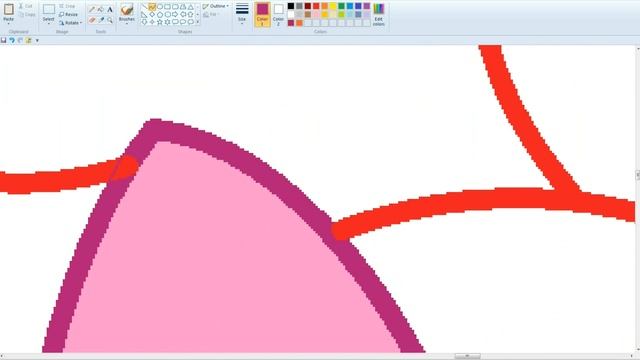Image resolution: width=640 pixels, height=360 pixels.
Task: Click the Undo arrow icon
Action: click(x=12, y=40)
